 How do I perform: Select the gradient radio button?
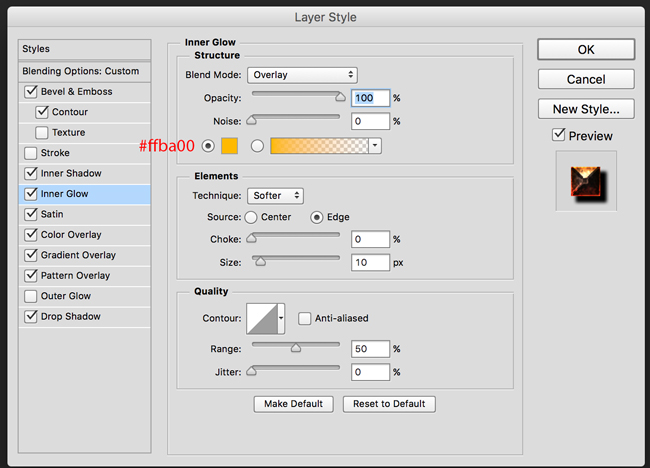click(257, 146)
